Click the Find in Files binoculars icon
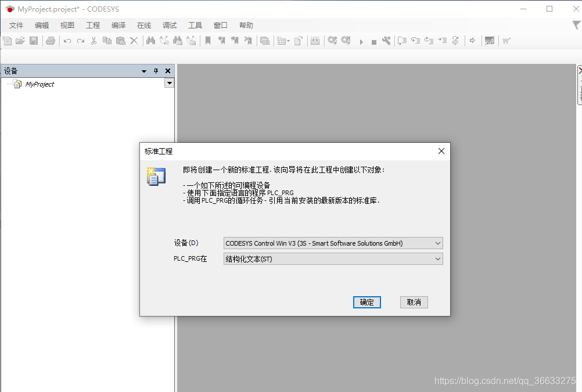The image size is (582, 392). (178, 41)
